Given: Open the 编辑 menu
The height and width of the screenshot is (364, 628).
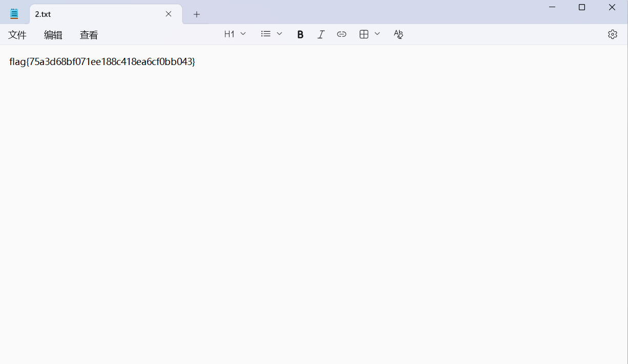Looking at the screenshot, I should pos(53,35).
